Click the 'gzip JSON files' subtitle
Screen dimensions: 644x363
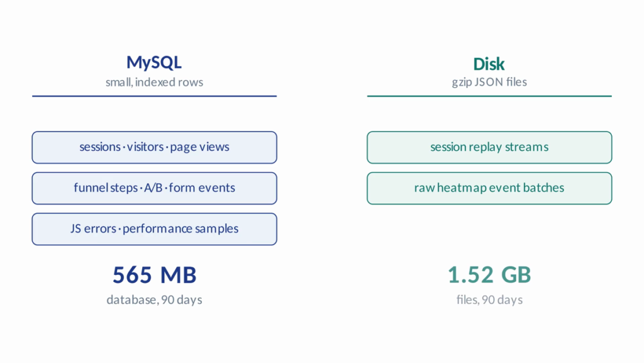489,82
